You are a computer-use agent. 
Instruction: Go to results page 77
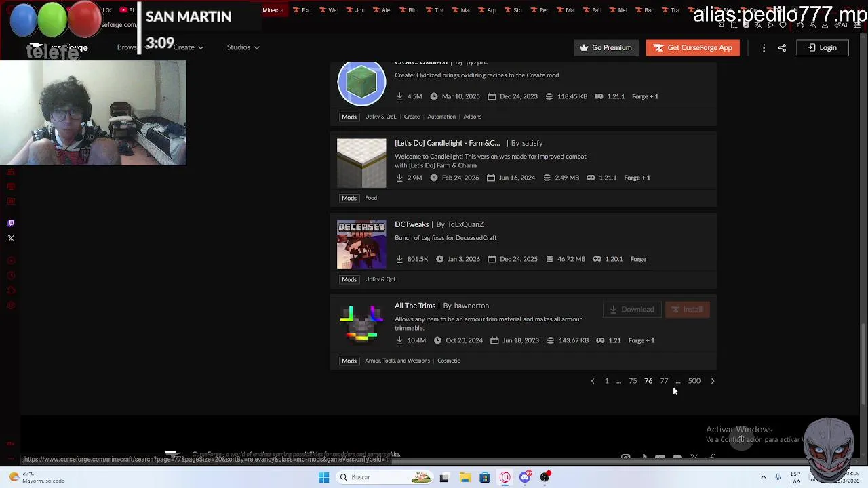[664, 381]
